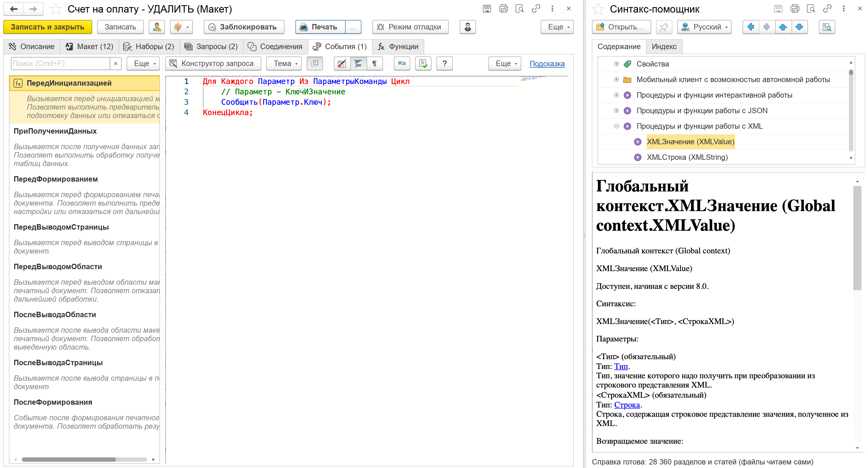Open the Подсказка link

tap(547, 64)
